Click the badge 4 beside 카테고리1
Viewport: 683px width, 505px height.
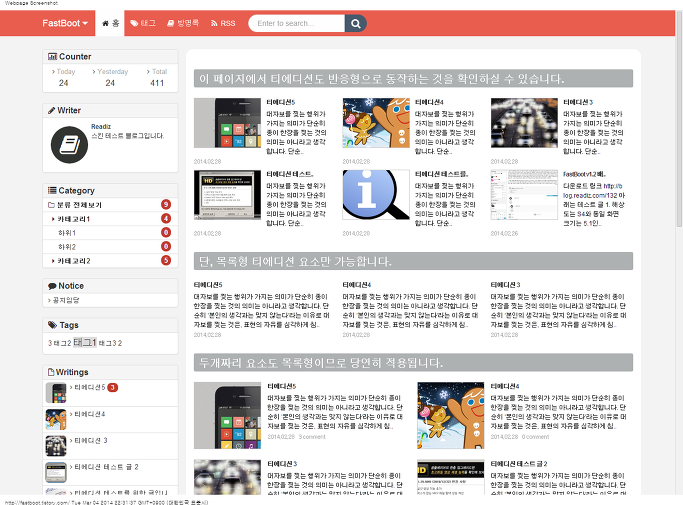click(166, 218)
